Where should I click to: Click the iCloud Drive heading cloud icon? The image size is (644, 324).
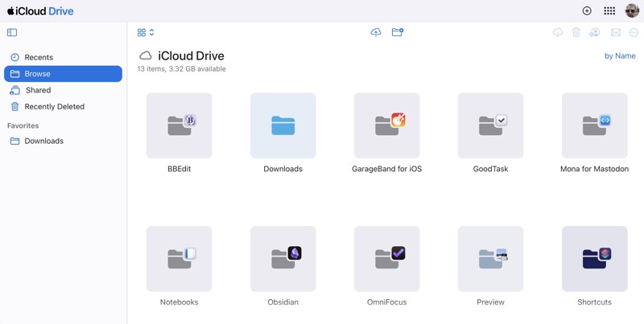click(146, 55)
